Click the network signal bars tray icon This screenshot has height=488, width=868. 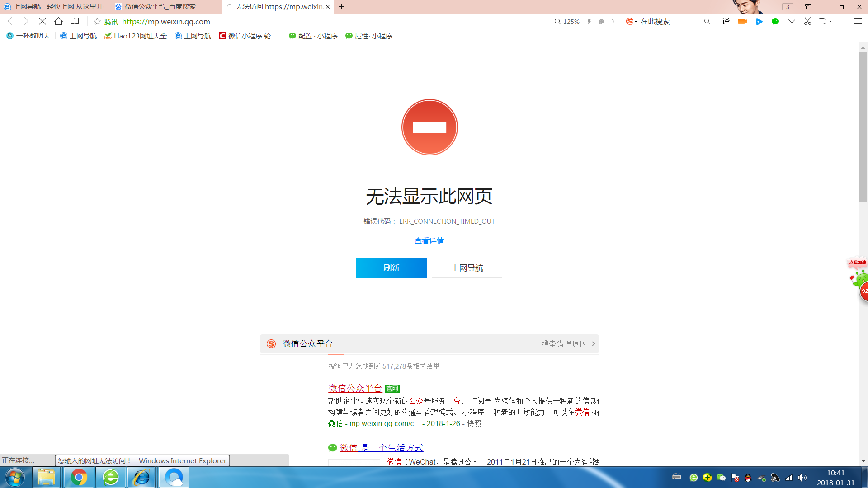789,478
